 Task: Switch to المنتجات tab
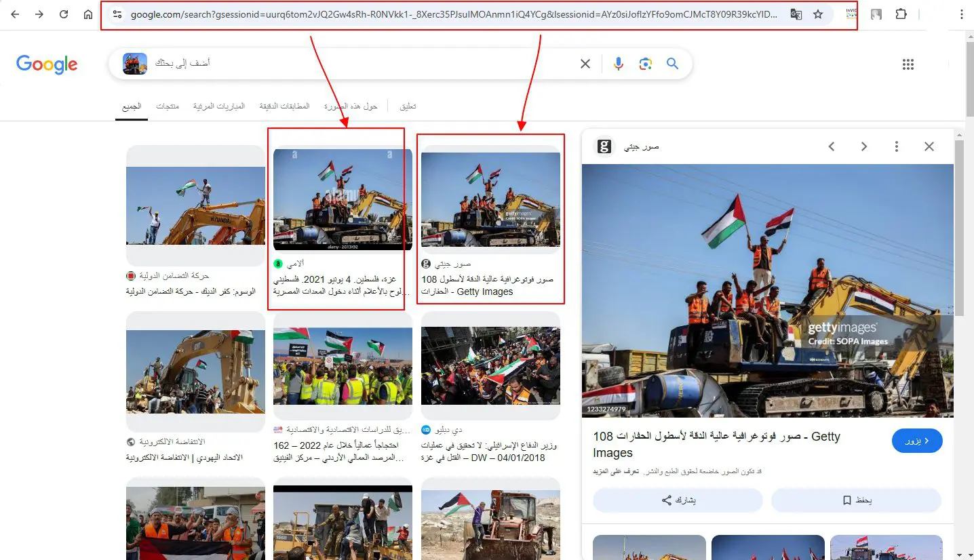click(168, 106)
